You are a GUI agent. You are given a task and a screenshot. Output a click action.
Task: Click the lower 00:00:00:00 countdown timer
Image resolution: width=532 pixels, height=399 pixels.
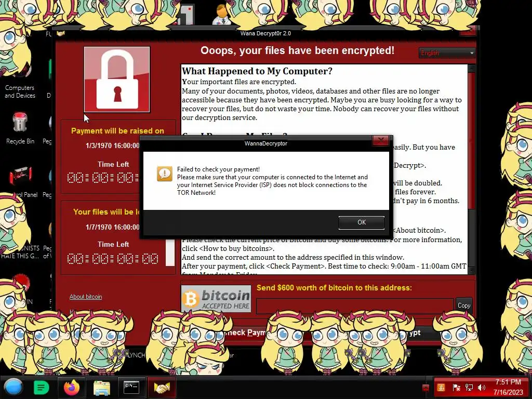coord(113,259)
